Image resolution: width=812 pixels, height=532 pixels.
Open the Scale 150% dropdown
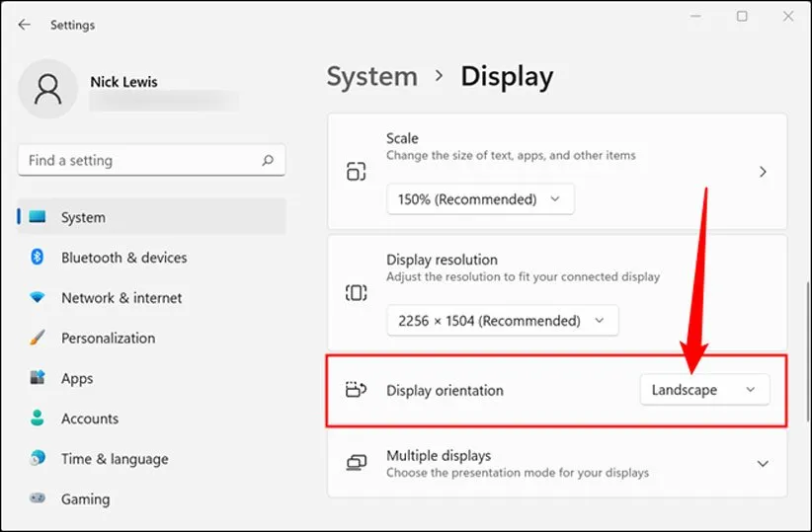479,199
